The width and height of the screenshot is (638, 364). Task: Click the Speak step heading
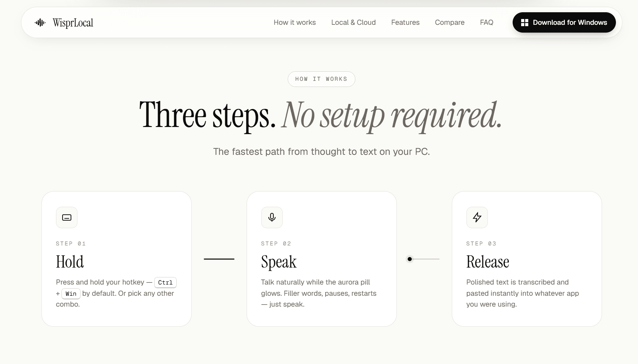pos(279,262)
